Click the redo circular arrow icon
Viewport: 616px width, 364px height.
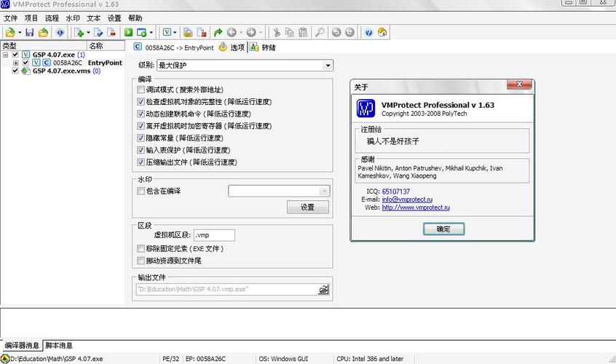350,33
